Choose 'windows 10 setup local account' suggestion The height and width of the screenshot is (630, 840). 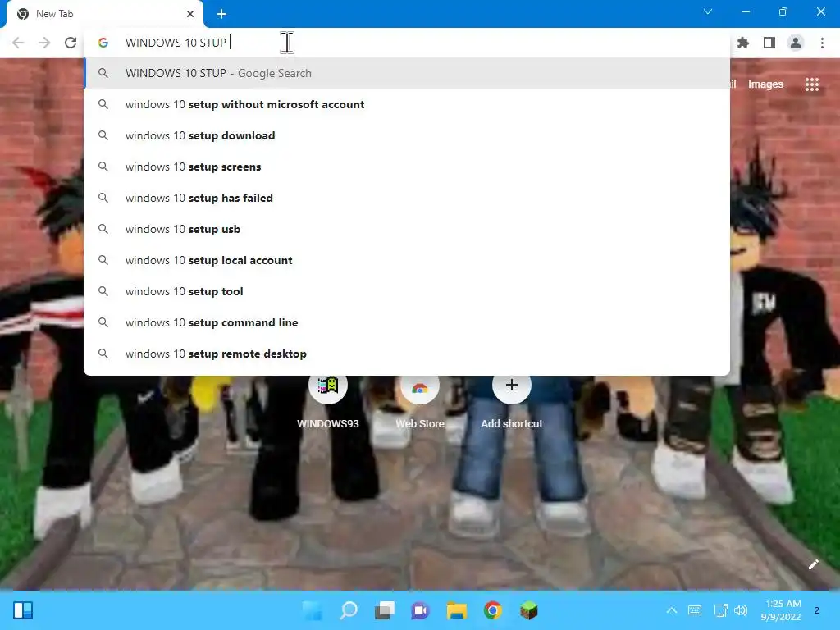(407, 260)
